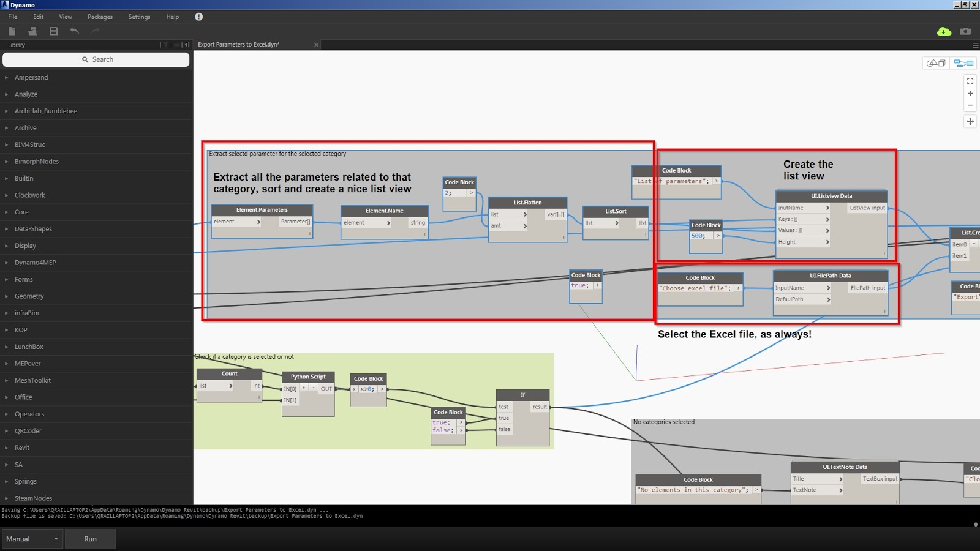Image resolution: width=980 pixels, height=551 pixels.
Task: Click the camera export workspace icon
Action: pyautogui.click(x=965, y=31)
